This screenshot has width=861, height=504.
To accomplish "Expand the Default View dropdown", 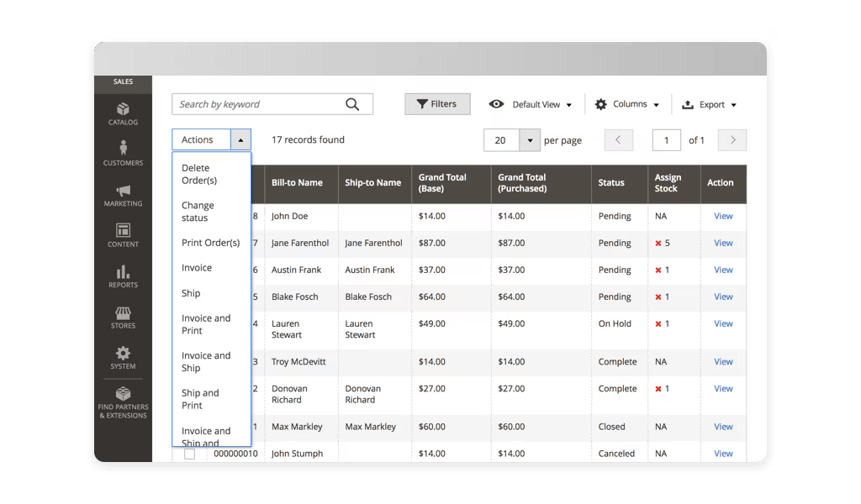I will pyautogui.click(x=531, y=104).
